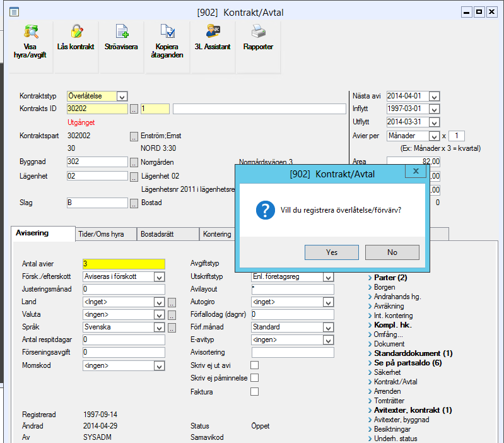Image resolution: width=504 pixels, height=443 pixels.
Task: Toggle the Faktura checkbox
Action: point(254,391)
